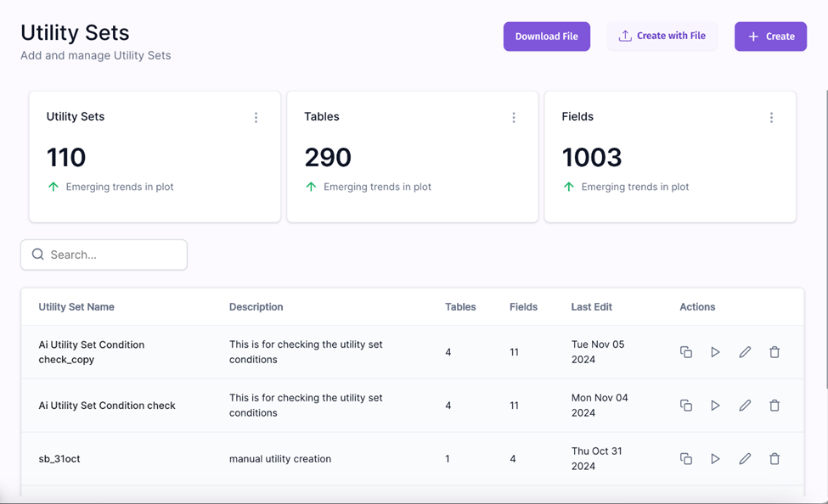Screen dimensions: 828x504
Task: Click the Last Edit column header
Action: point(591,306)
